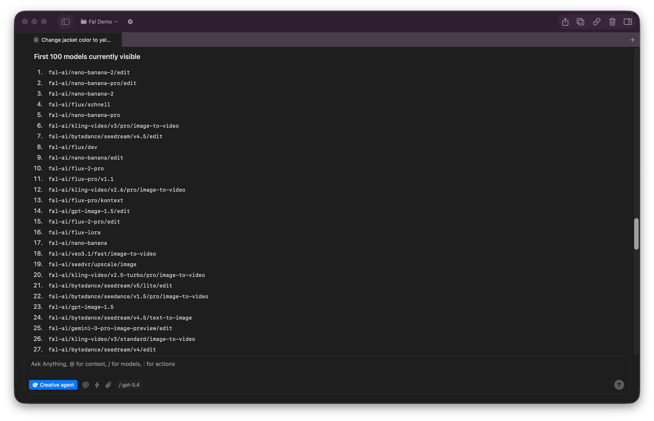Click 'fal-ai/kling-video/v2.6/pro/image-to-video' entry
Image resolution: width=654 pixels, height=421 pixels.
click(117, 190)
